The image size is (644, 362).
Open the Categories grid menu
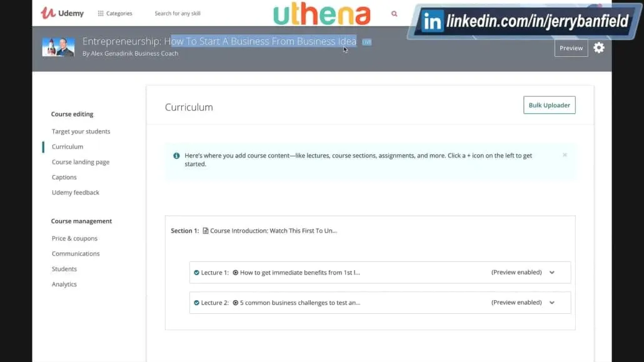coord(115,13)
